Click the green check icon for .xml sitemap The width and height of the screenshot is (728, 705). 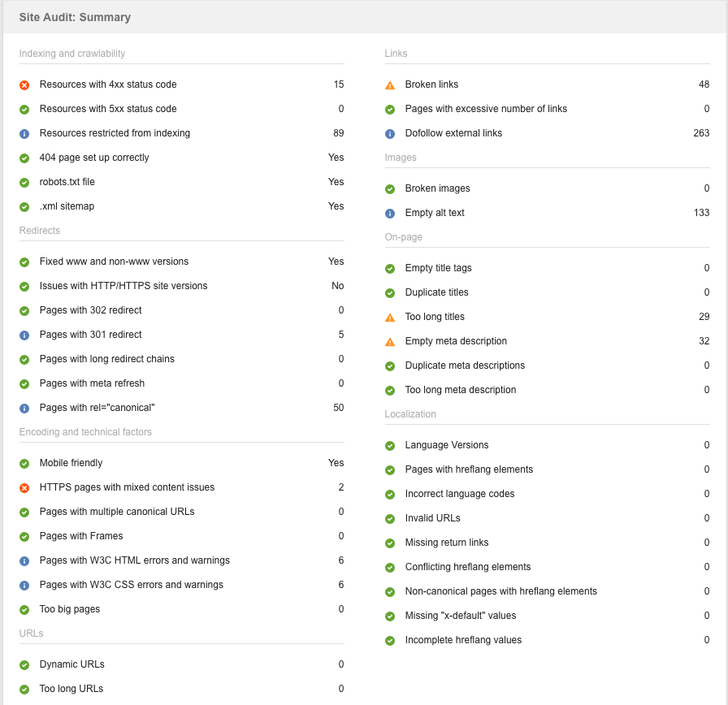pos(24,206)
